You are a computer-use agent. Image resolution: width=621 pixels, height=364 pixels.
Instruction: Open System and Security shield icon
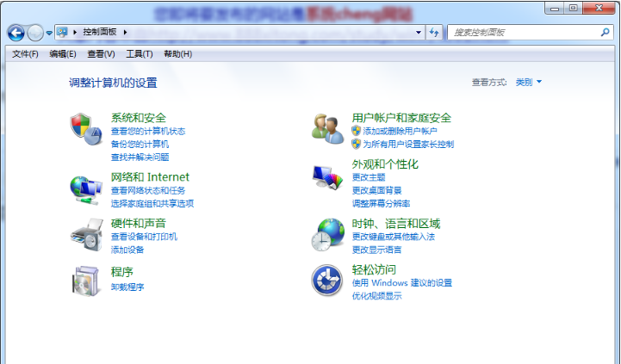click(x=86, y=129)
